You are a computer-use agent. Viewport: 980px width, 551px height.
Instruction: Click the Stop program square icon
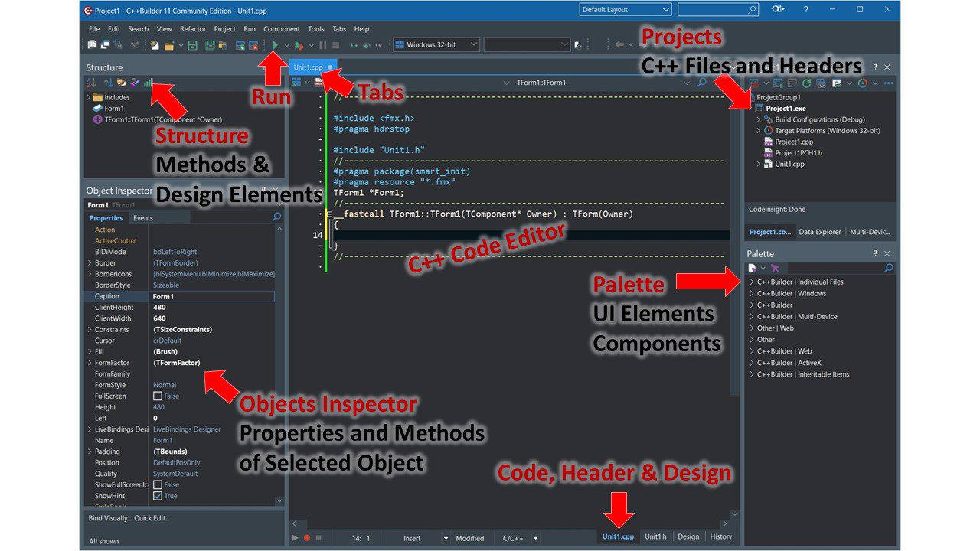point(335,45)
